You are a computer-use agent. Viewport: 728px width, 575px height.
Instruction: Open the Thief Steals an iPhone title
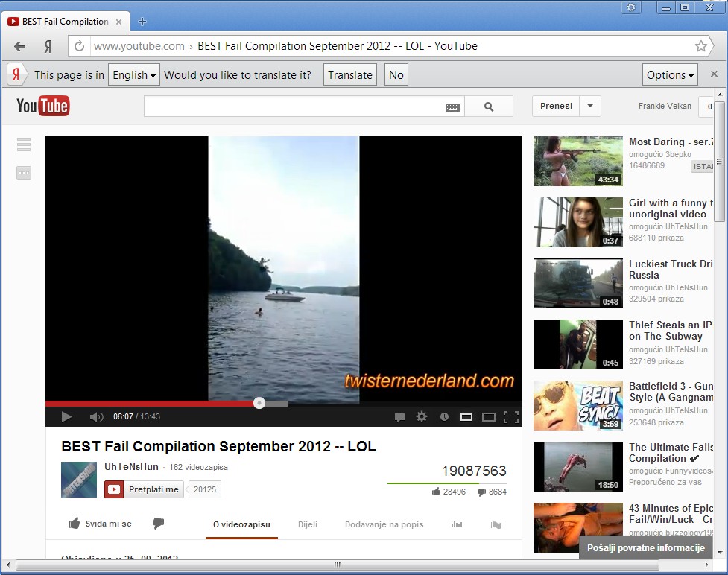671,331
